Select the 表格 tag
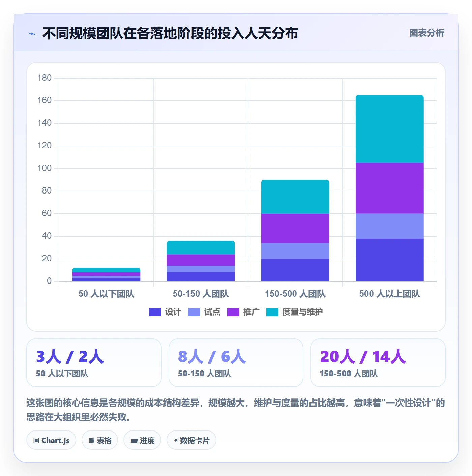Screen dimensions: 472x476 tap(100, 440)
